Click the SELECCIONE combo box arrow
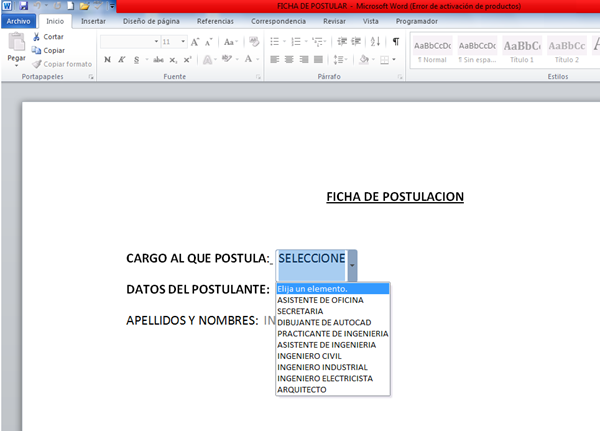 (x=352, y=265)
